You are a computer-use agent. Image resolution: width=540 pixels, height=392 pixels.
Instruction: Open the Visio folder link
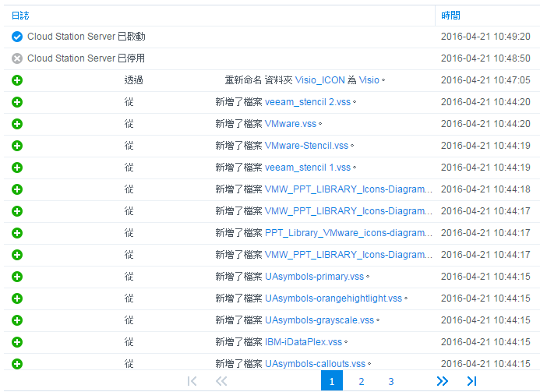369,80
